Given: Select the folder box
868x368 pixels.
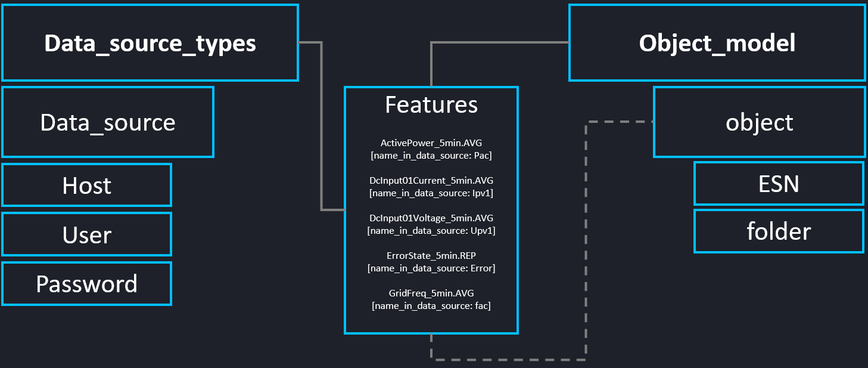Looking at the screenshot, I should [779, 231].
